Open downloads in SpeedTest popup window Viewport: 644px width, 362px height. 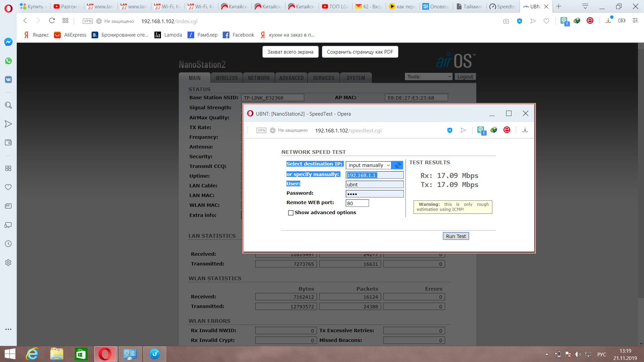point(525,130)
